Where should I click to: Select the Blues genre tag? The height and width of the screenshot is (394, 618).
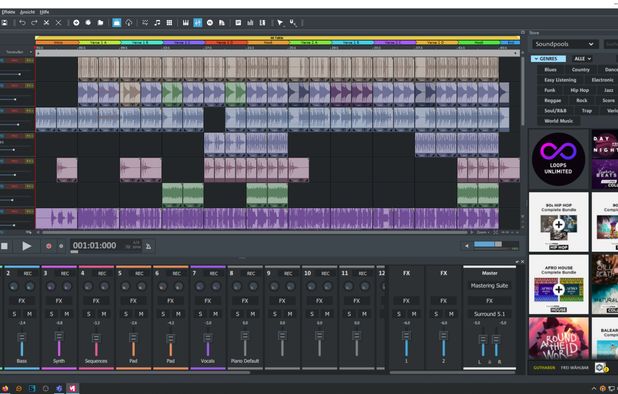[550, 70]
